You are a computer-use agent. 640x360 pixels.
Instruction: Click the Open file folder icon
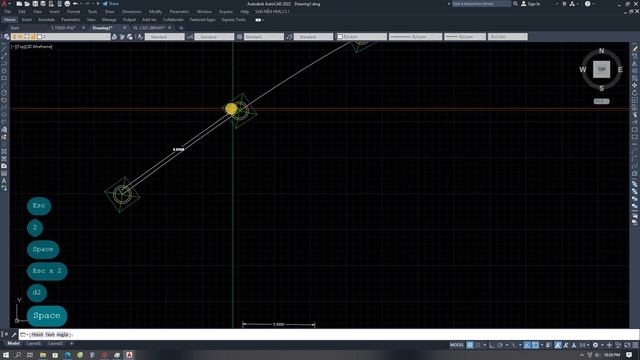[27, 4]
